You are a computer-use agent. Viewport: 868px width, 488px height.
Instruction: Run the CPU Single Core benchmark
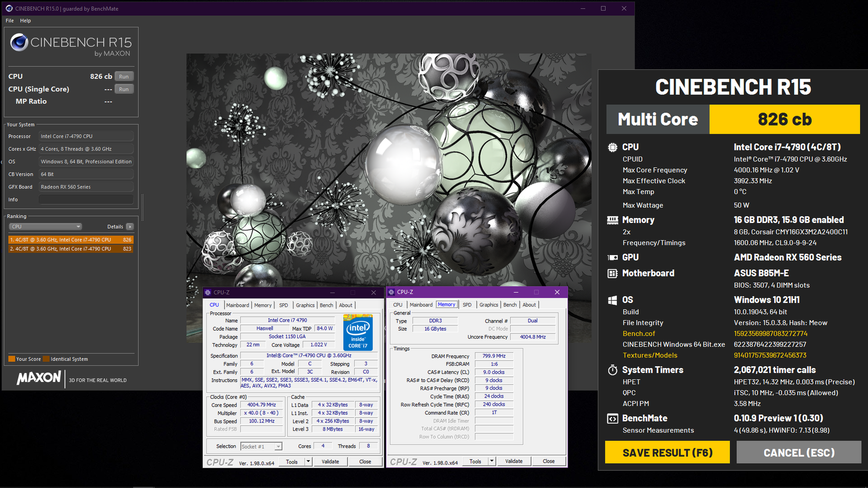click(x=124, y=89)
